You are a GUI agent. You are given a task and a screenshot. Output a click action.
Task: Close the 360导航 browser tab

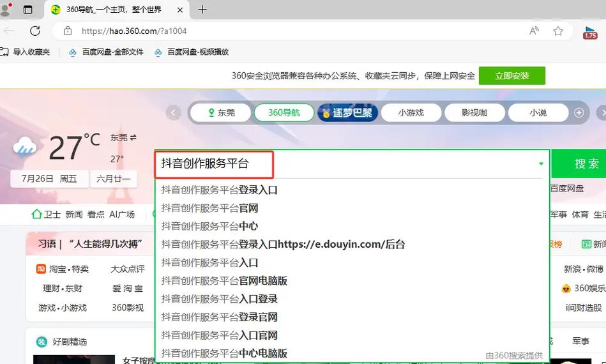[179, 10]
